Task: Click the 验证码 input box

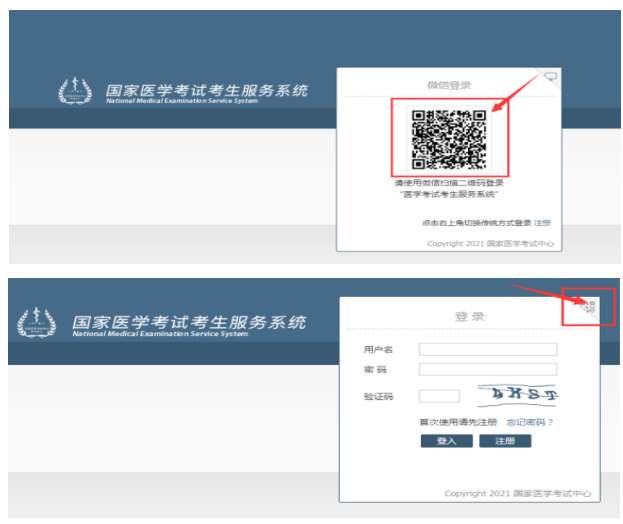Action: pos(439,396)
